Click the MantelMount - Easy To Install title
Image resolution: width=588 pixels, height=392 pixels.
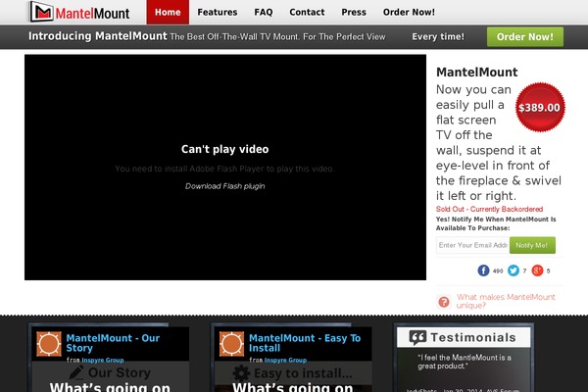coord(305,343)
